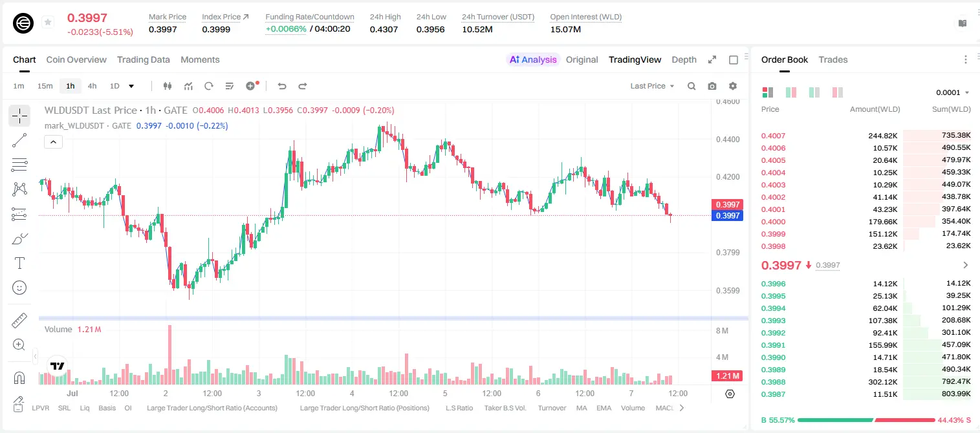Open chart settings gear icon
Viewport: 980px width, 433px height.
tap(733, 86)
